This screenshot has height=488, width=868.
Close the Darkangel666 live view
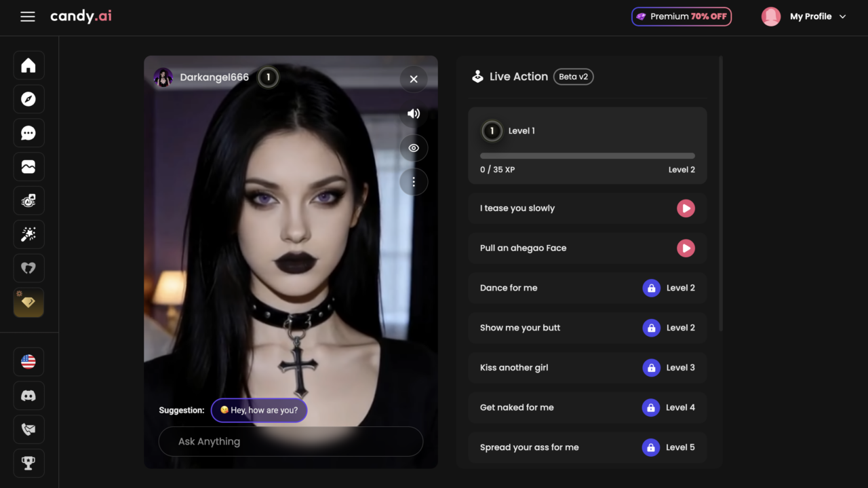414,79
